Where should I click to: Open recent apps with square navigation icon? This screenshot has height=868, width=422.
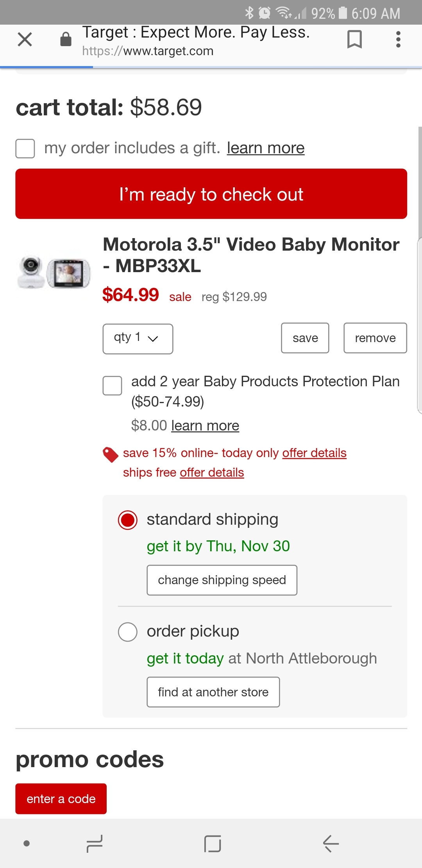pos(213,843)
